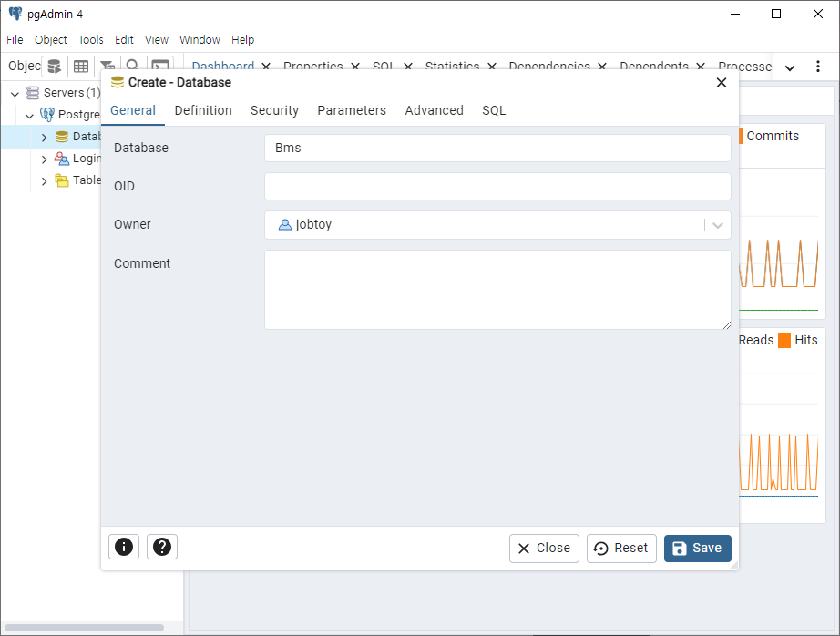Viewport: 840px width, 636px height.
Task: Click the PostgreSQL elephant server icon
Action: 47,114
